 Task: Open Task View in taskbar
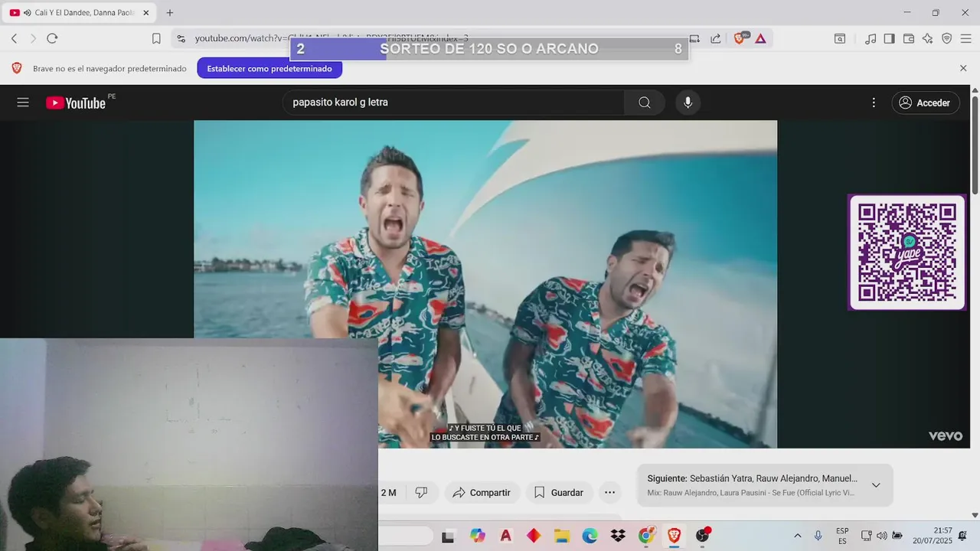pyautogui.click(x=448, y=536)
